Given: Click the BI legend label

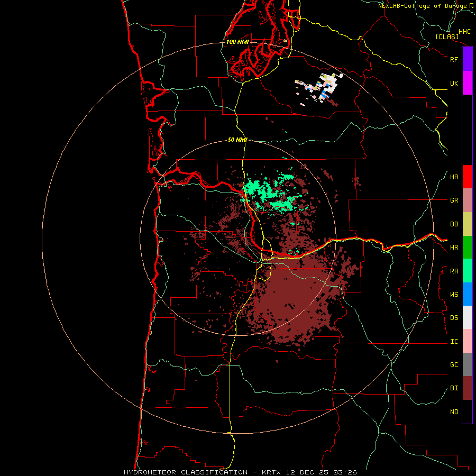Looking at the screenshot, I should pyautogui.click(x=454, y=388).
